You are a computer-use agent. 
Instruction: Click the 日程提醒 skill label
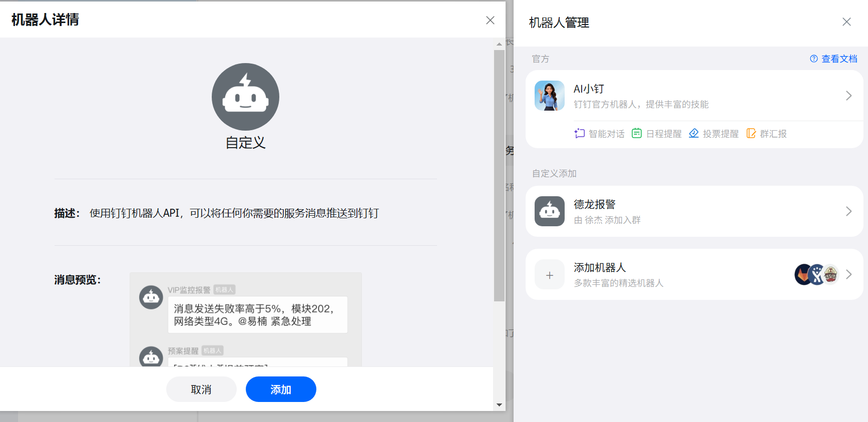tap(664, 134)
